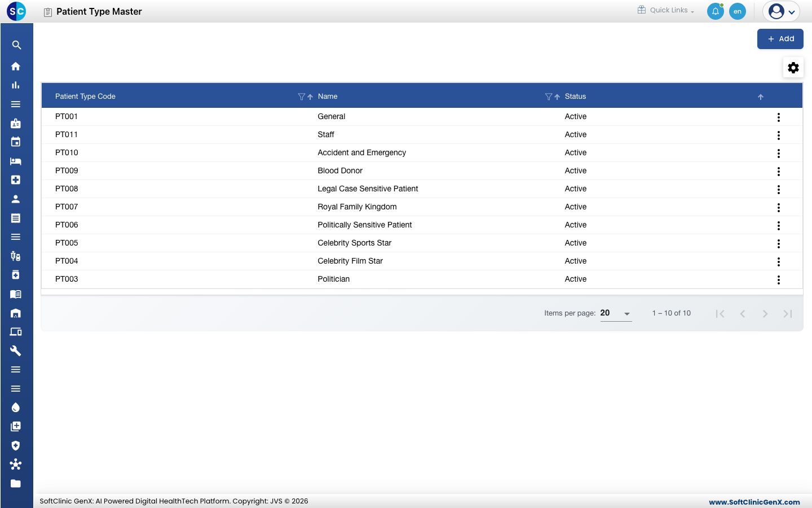Sort by Status column arrow
This screenshot has height=508, width=812.
pyautogui.click(x=761, y=97)
